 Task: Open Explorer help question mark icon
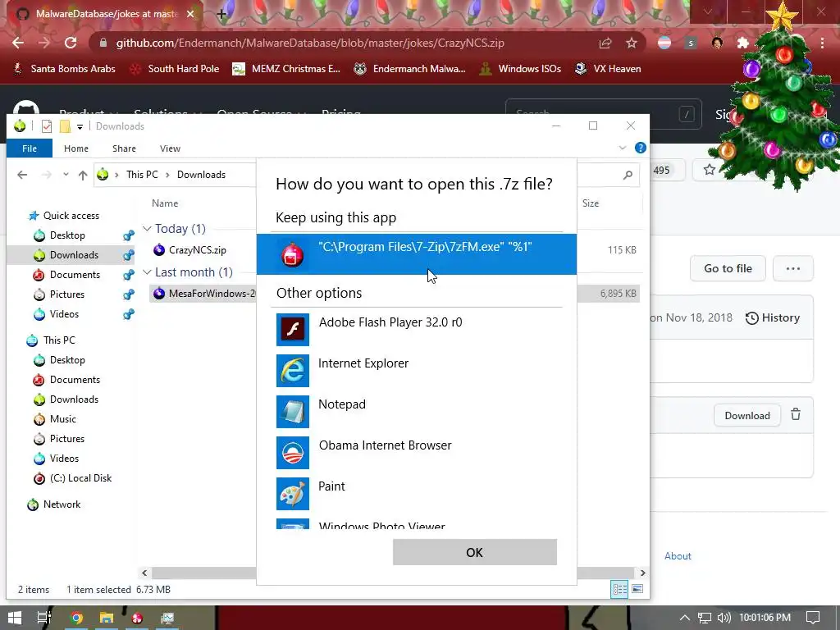tap(640, 148)
